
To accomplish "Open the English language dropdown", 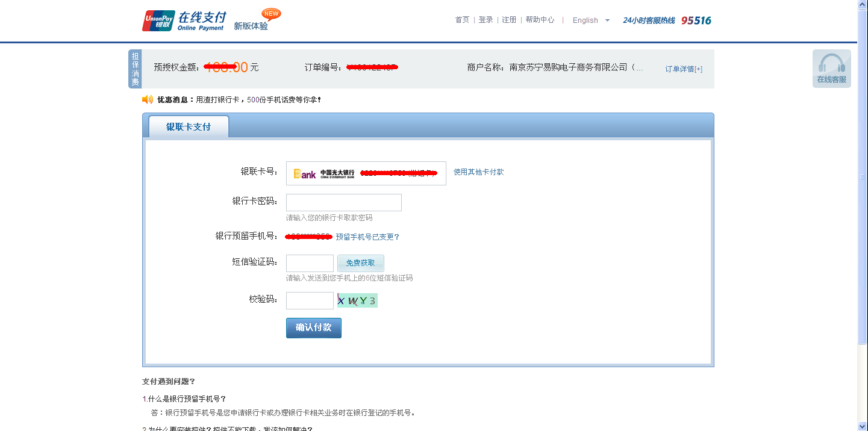I will [591, 20].
